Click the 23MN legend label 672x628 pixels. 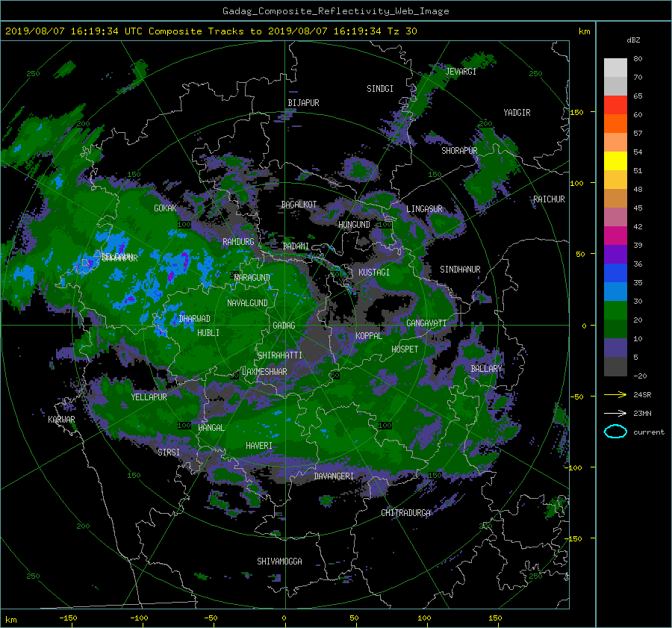click(642, 413)
